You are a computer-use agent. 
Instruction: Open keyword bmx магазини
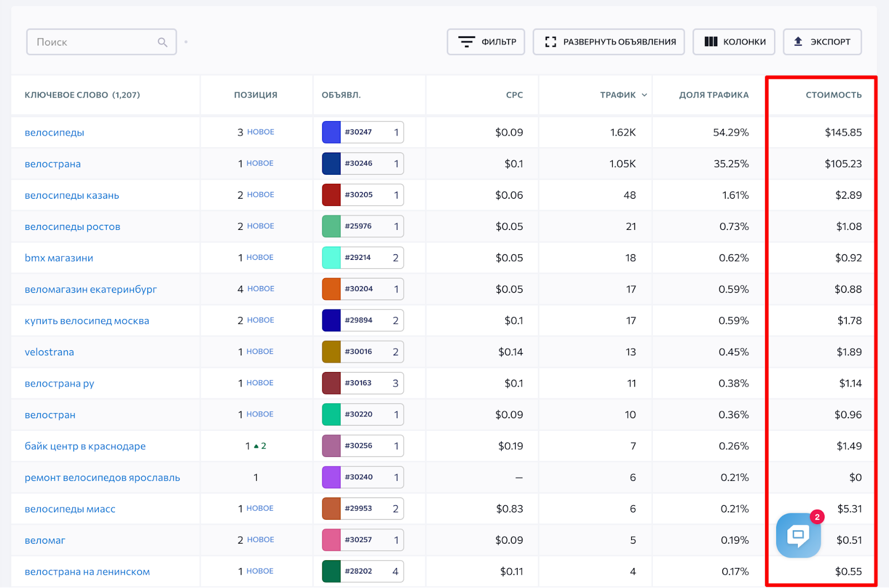click(x=59, y=258)
